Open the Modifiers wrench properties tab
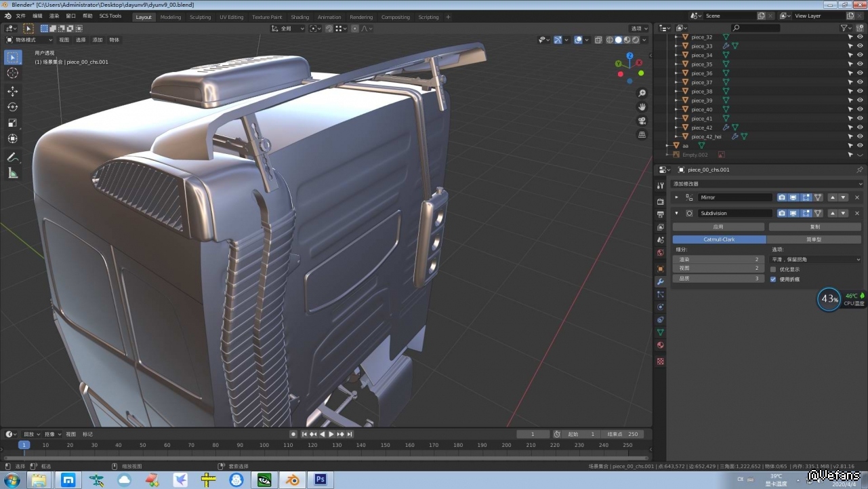 661,281
